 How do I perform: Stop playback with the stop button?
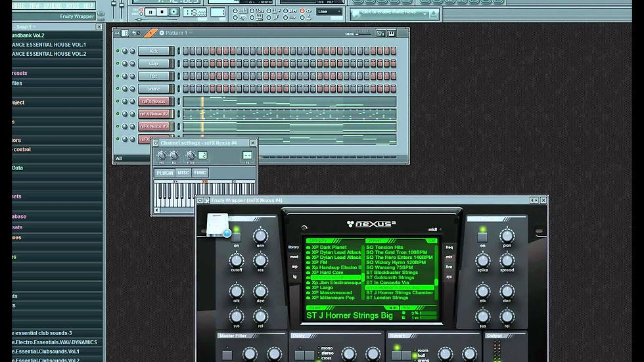(x=162, y=12)
